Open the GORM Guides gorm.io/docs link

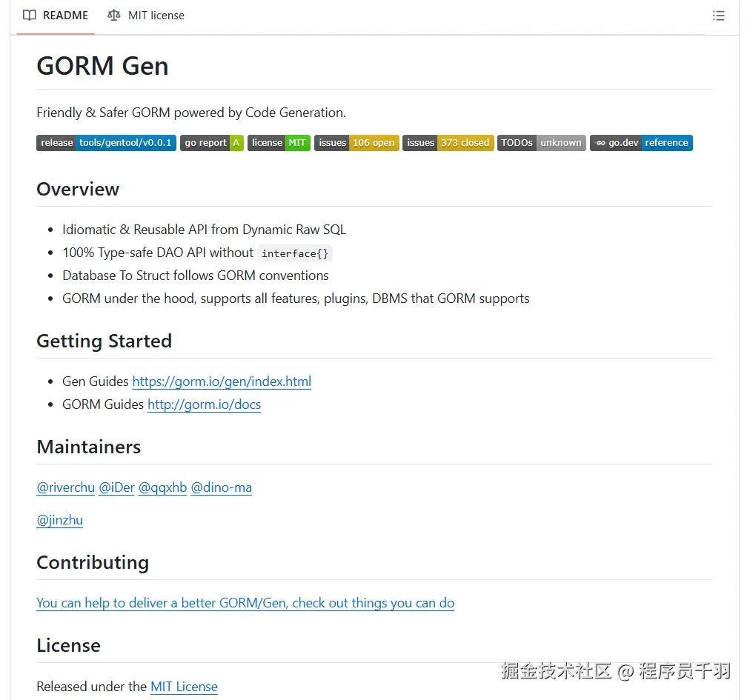pyautogui.click(x=204, y=404)
